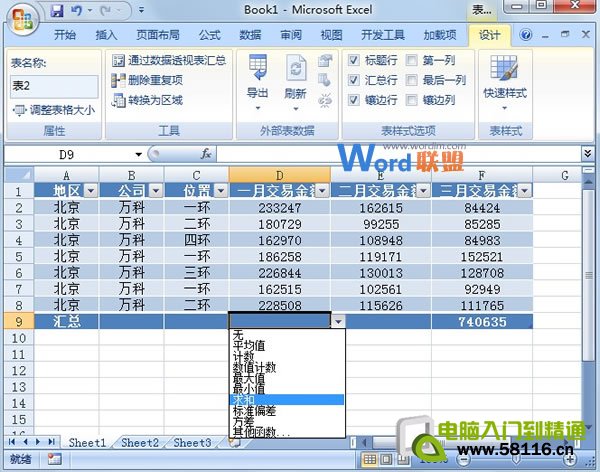
Task: Choose 求和 in the total dropdown
Action: (287, 400)
